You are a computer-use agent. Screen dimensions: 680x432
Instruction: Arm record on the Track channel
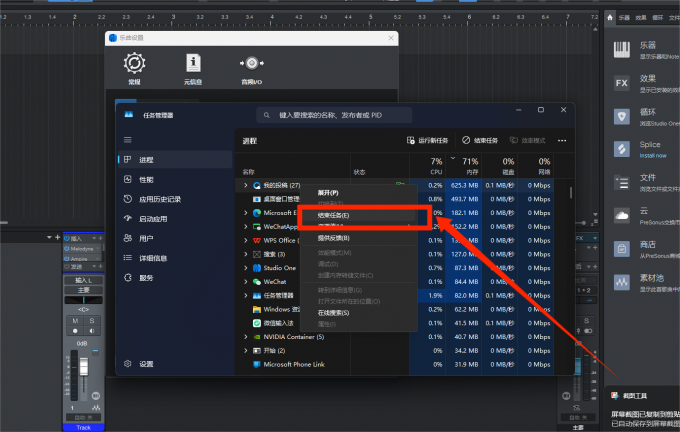[75, 331]
